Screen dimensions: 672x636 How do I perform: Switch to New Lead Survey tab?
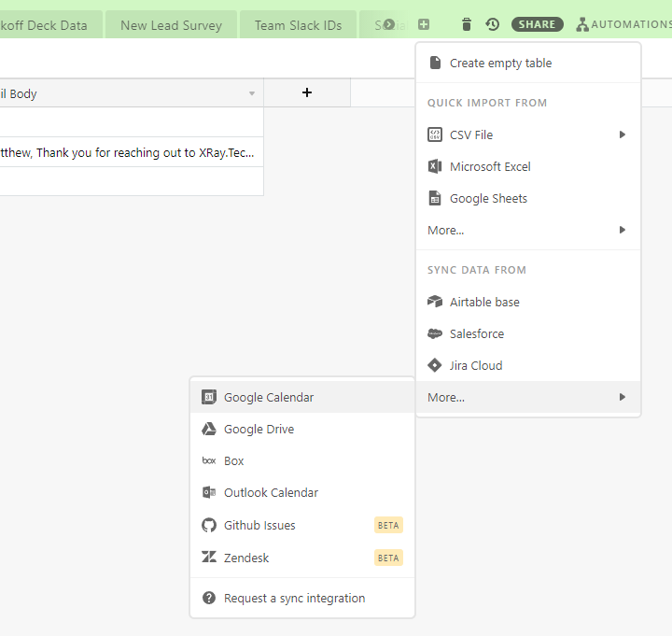pos(171,25)
